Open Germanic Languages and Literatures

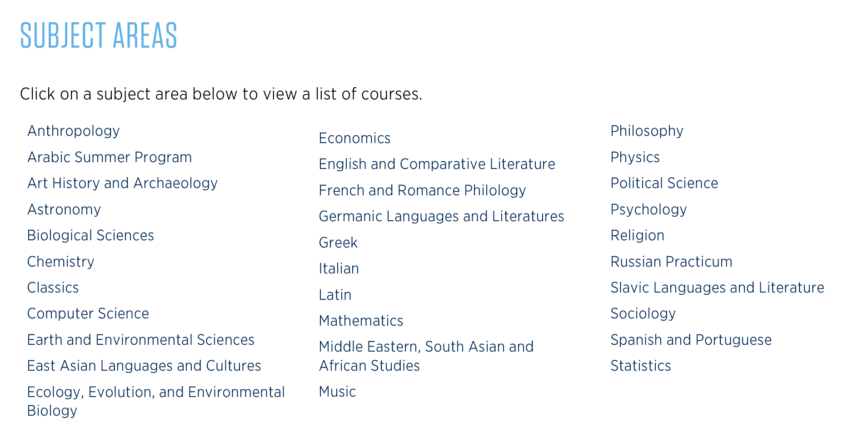pyautogui.click(x=442, y=216)
